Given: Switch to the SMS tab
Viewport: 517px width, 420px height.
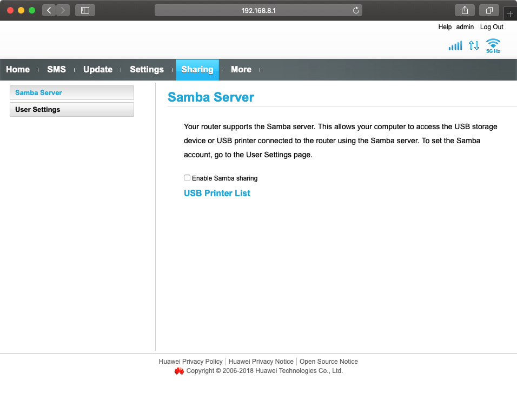Looking at the screenshot, I should coord(57,70).
